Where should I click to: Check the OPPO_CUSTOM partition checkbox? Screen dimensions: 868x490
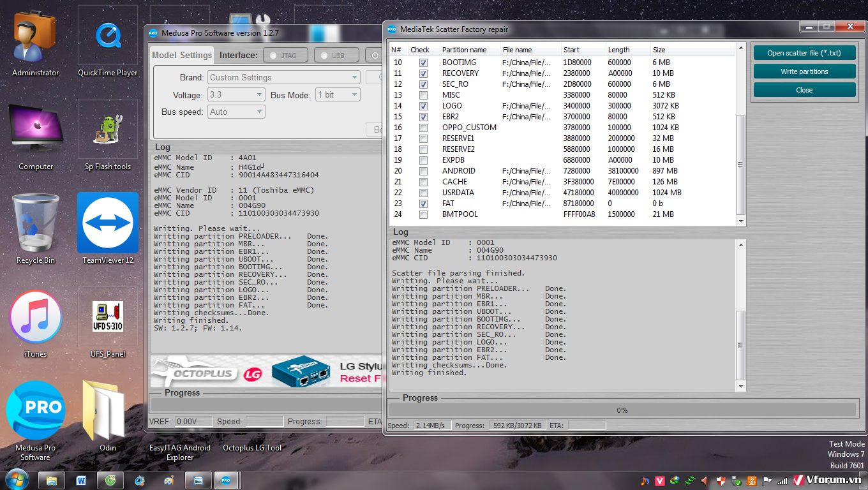(x=423, y=128)
